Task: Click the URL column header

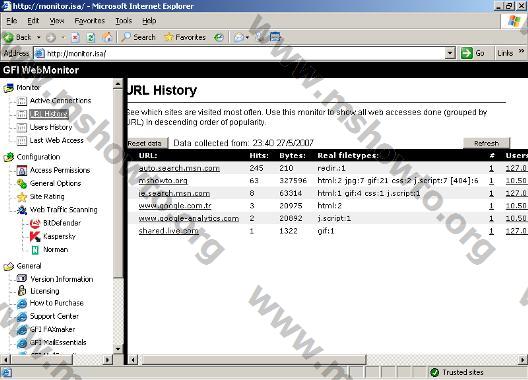Action: (x=148, y=156)
